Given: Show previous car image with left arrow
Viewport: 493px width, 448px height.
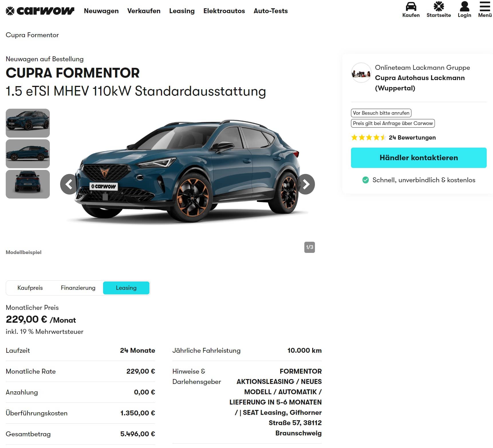Looking at the screenshot, I should tap(69, 184).
